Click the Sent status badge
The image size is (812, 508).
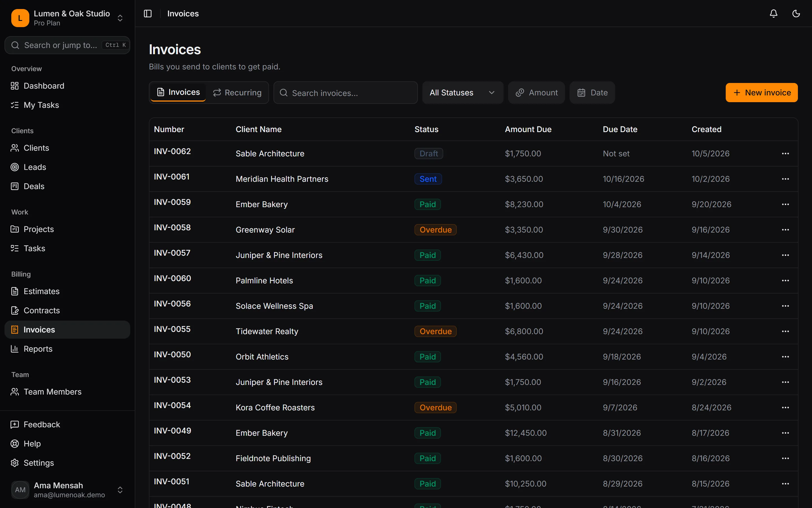point(428,179)
